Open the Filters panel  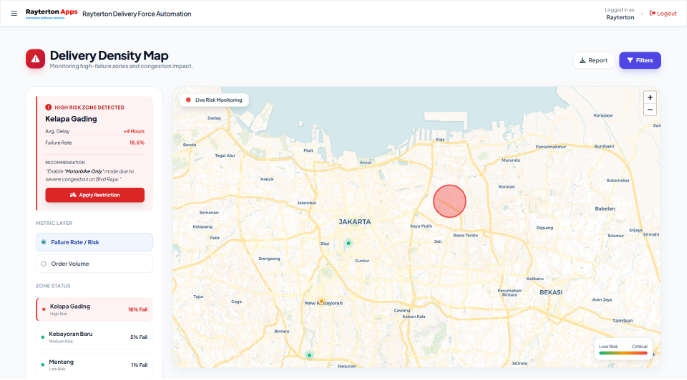[x=640, y=60]
